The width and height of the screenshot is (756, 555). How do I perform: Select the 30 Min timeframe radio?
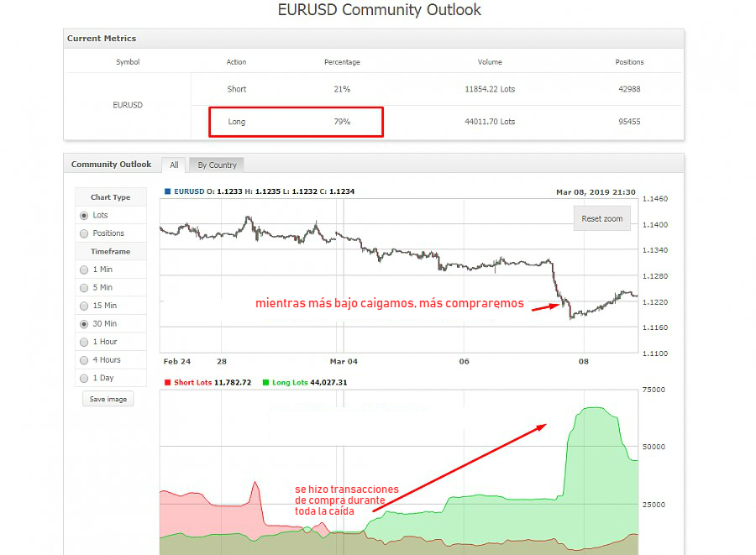tap(84, 324)
